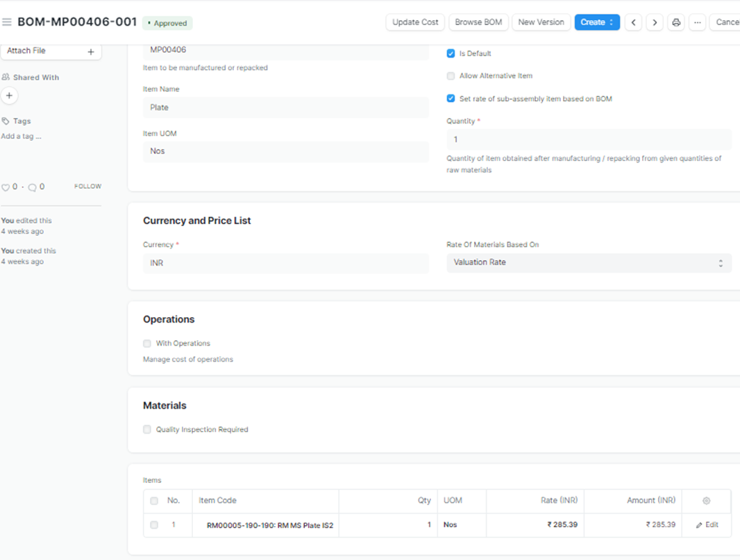The width and height of the screenshot is (740, 560).
Task: Toggle the sidebar hamburger menu icon
Action: pyautogui.click(x=7, y=22)
